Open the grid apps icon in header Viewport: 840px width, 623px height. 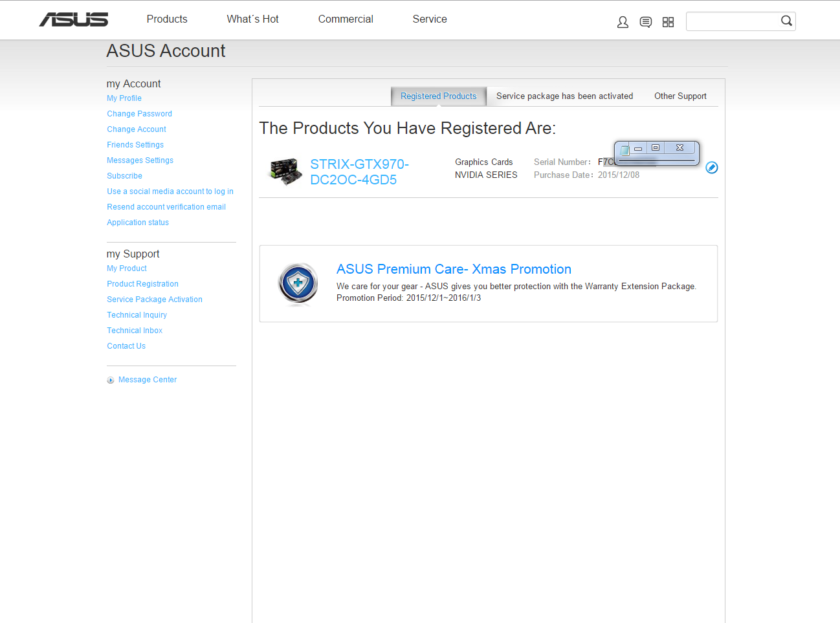668,22
